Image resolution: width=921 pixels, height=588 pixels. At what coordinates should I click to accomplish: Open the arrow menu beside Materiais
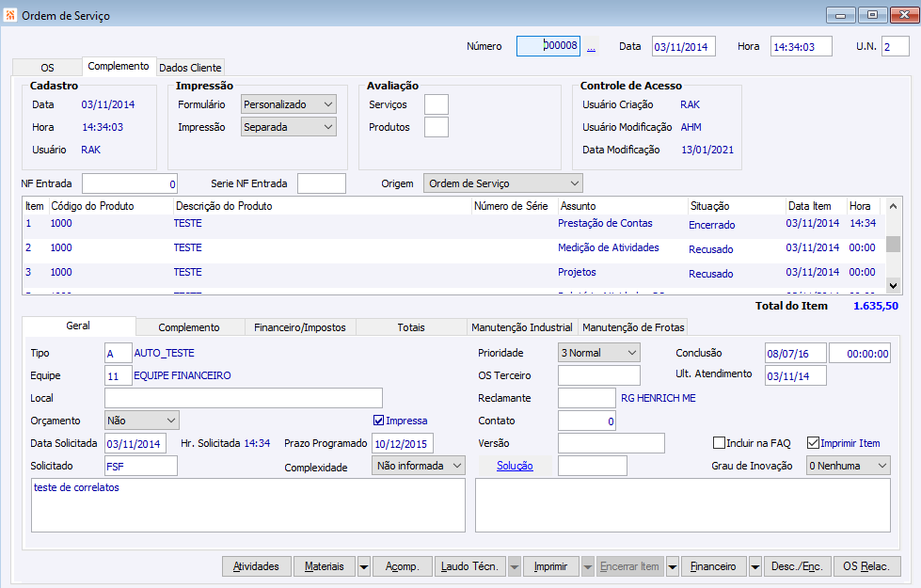tap(363, 566)
